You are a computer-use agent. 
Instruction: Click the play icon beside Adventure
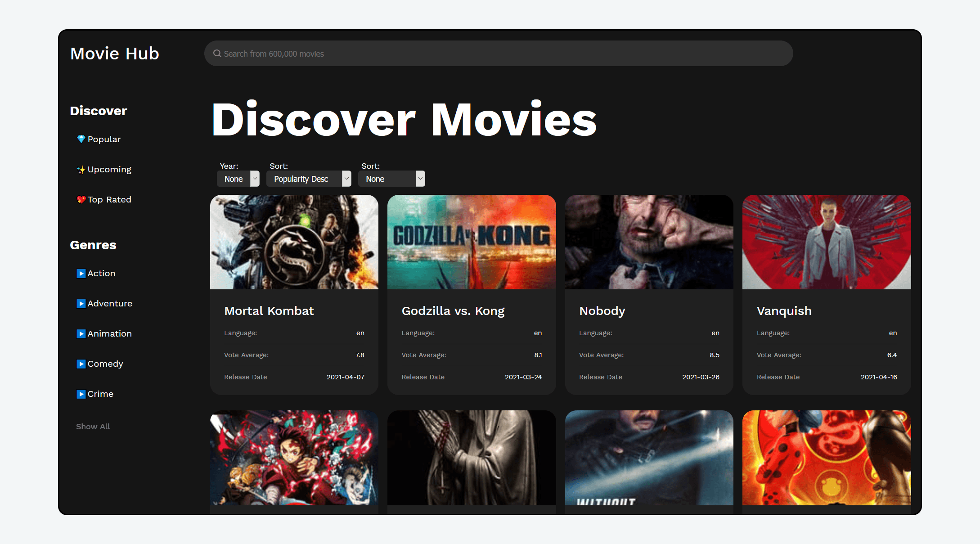[x=81, y=304]
